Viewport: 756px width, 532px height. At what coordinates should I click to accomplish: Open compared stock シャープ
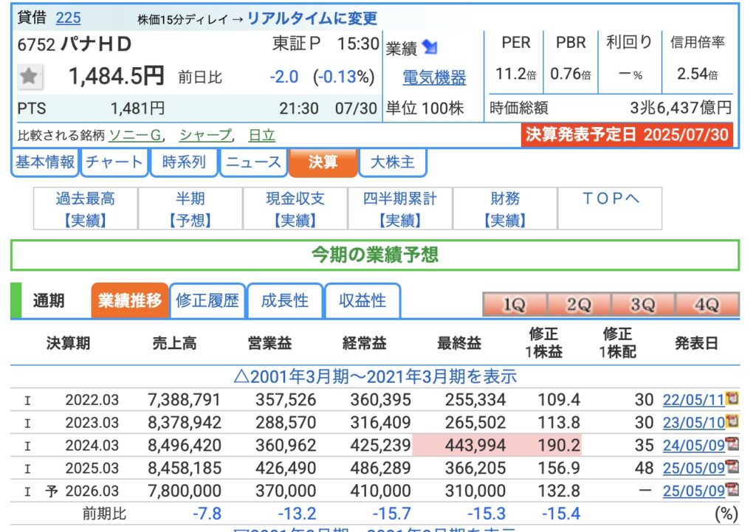[x=205, y=135]
